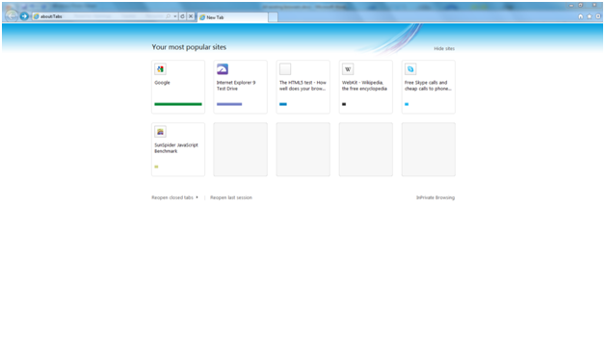
Task: Expand the address bar autocomplete dropdown arrow
Action: (x=175, y=16)
